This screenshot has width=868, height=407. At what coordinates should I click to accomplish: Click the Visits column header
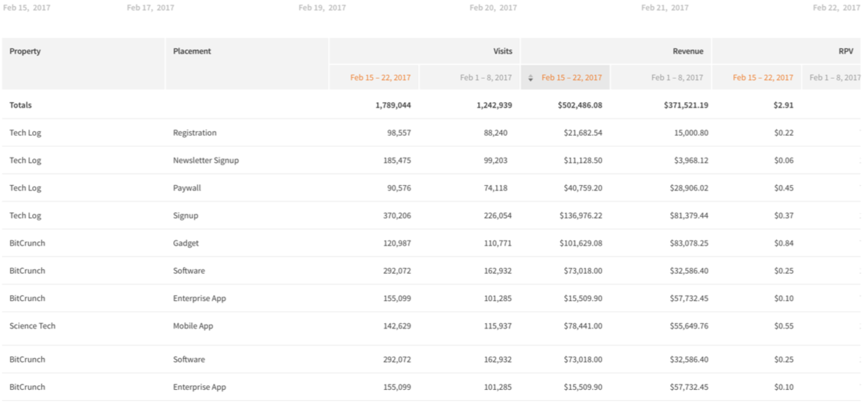click(502, 51)
